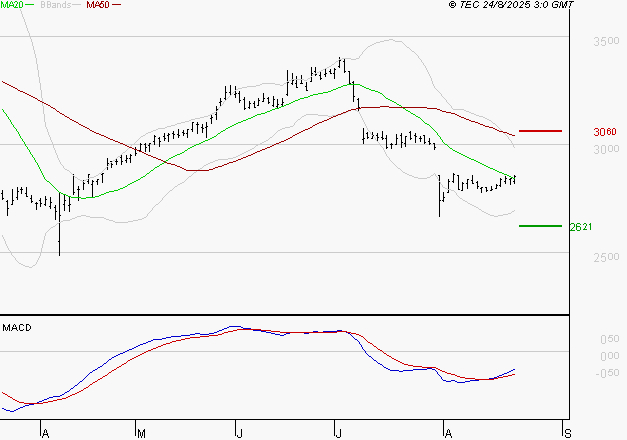Select the S month marker on time axis
627x440 pixels.
point(568,432)
